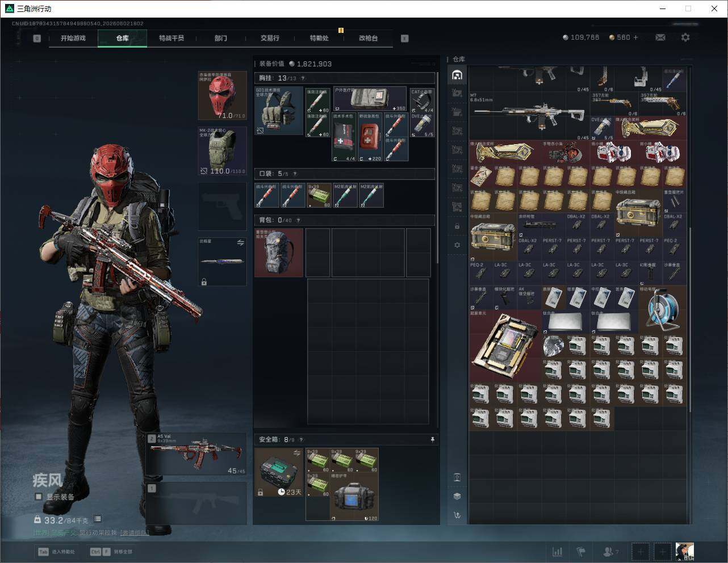Click the next-tab button right of 改枪台
This screenshot has width=728, height=563.
point(404,39)
